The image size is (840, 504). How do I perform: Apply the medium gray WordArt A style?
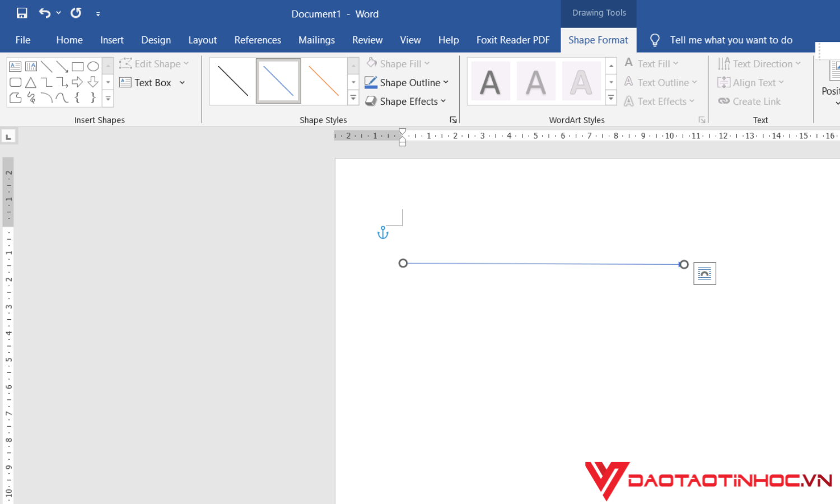pos(536,82)
